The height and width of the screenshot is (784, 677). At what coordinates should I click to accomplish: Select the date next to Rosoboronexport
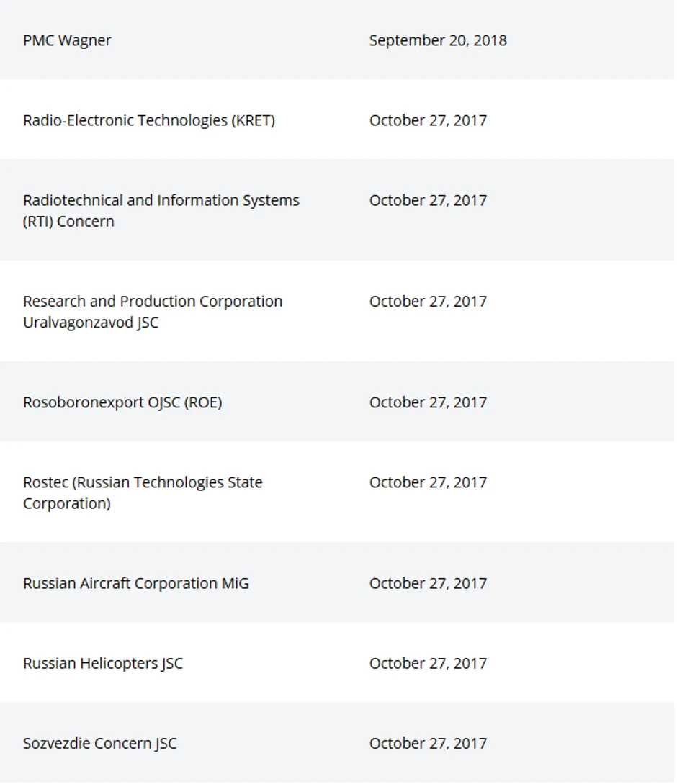pyautogui.click(x=427, y=402)
